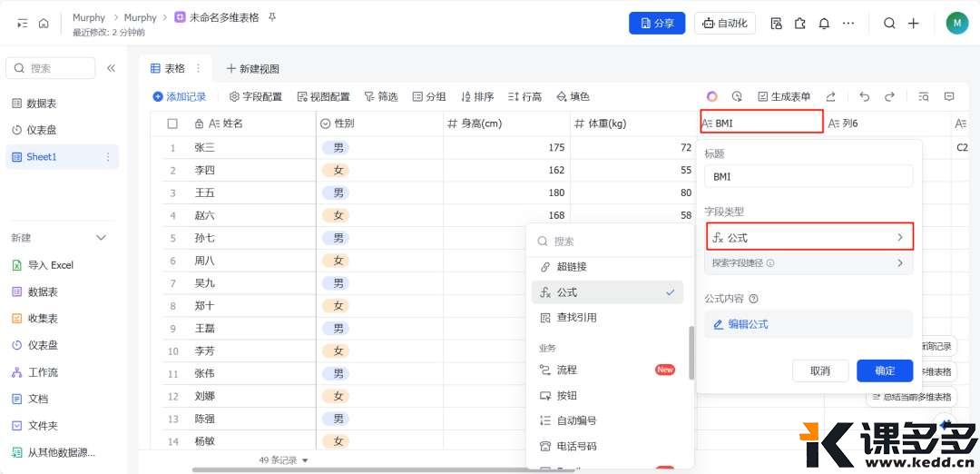980x474 pixels.
Task: Choose 流程 in the field type list
Action: coord(607,370)
